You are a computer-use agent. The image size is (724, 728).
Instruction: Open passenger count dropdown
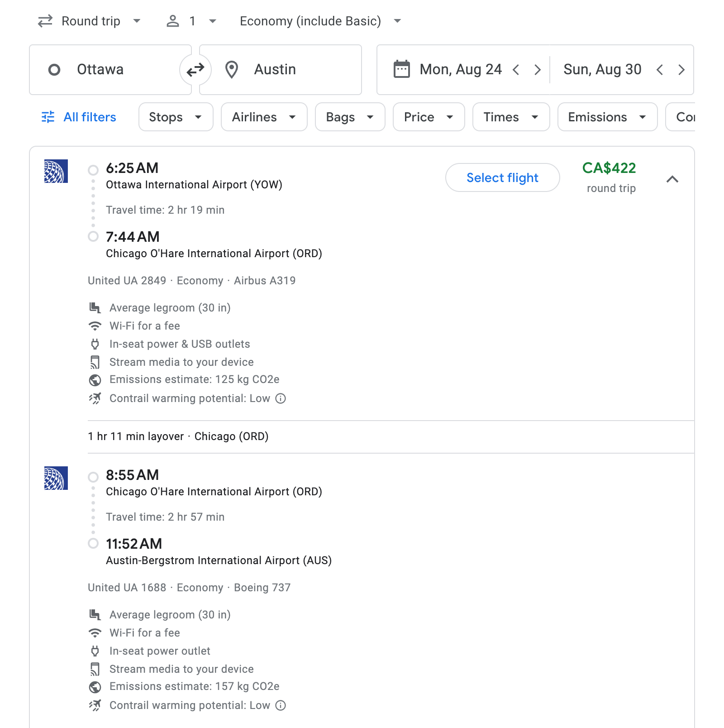192,21
